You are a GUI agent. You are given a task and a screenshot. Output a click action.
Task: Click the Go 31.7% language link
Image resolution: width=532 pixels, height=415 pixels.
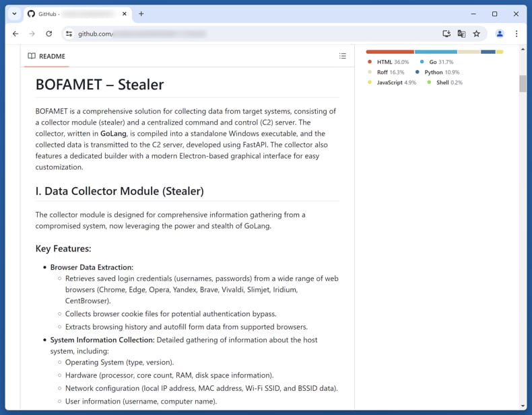coord(440,62)
